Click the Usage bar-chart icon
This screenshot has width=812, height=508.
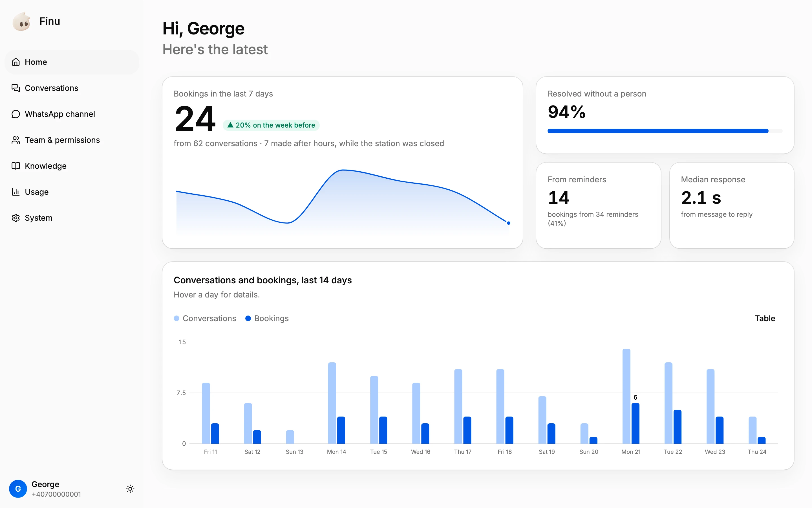click(16, 192)
